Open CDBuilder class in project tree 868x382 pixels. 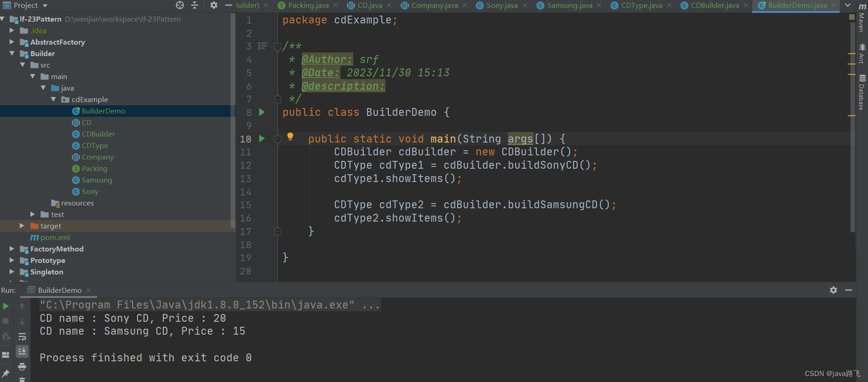tap(98, 134)
